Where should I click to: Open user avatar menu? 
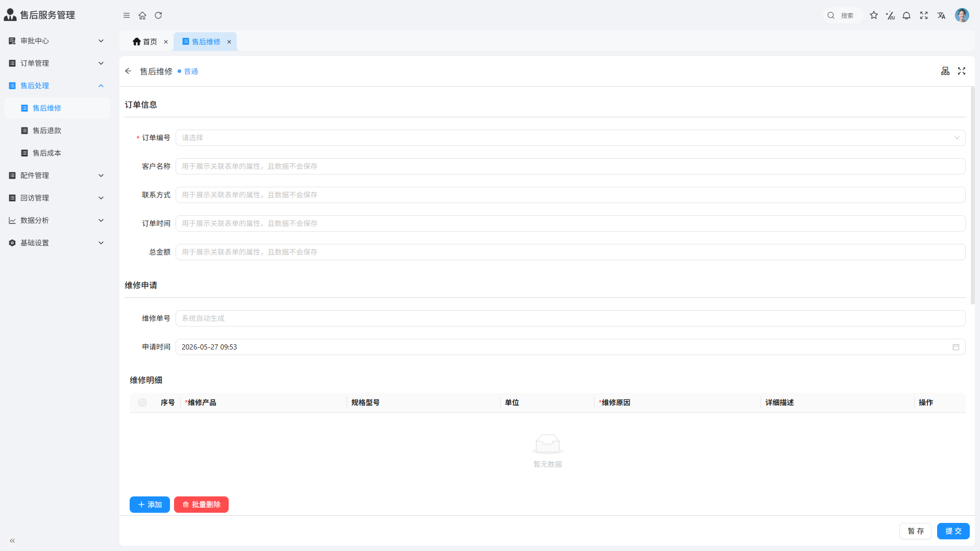(962, 15)
